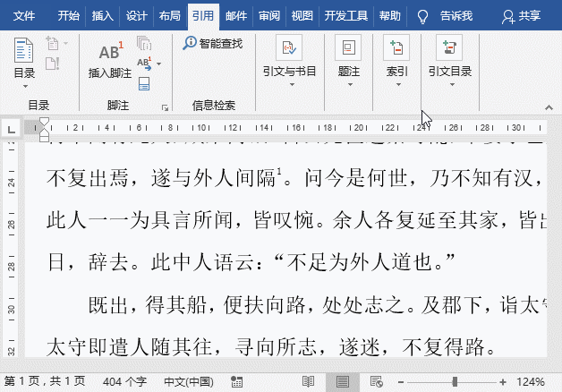
Task: Expand the 引文与书目 dropdown arrow
Action: coord(292,84)
